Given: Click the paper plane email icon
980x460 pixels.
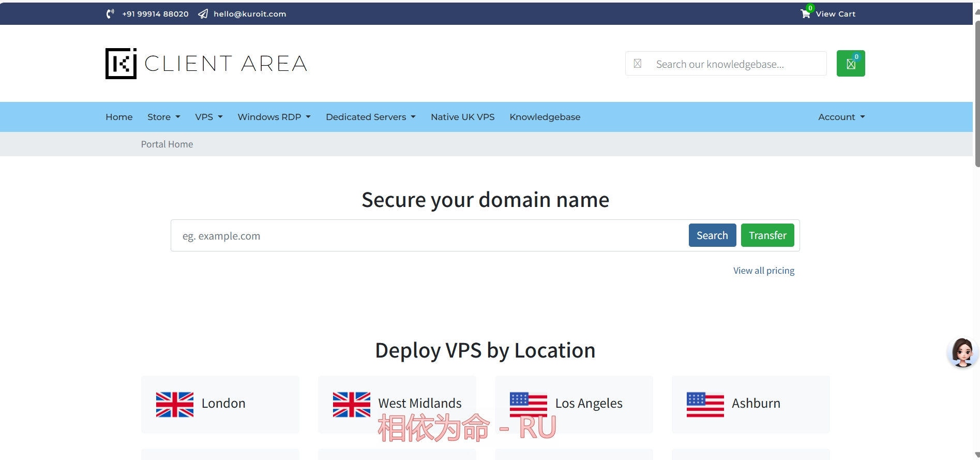Looking at the screenshot, I should click(203, 14).
